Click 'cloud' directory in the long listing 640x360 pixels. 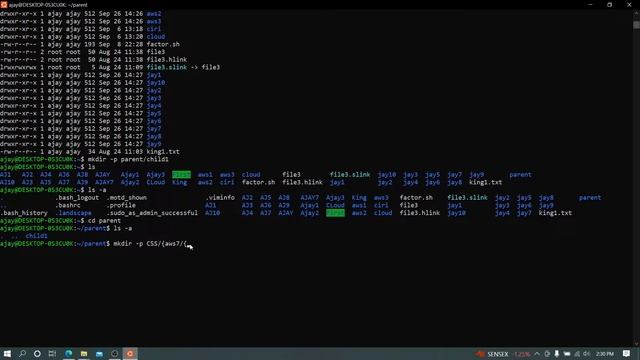156,37
